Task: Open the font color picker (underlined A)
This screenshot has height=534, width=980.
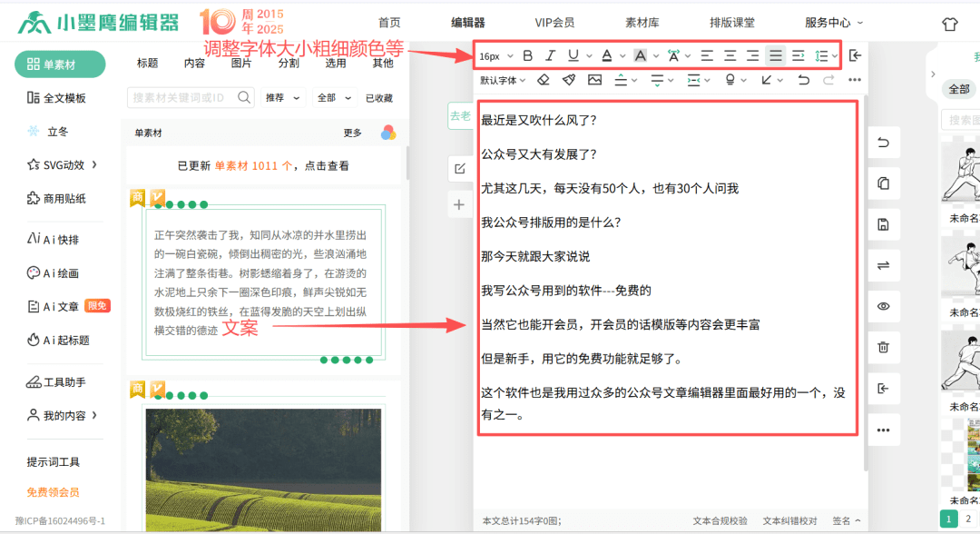Action: coord(606,56)
